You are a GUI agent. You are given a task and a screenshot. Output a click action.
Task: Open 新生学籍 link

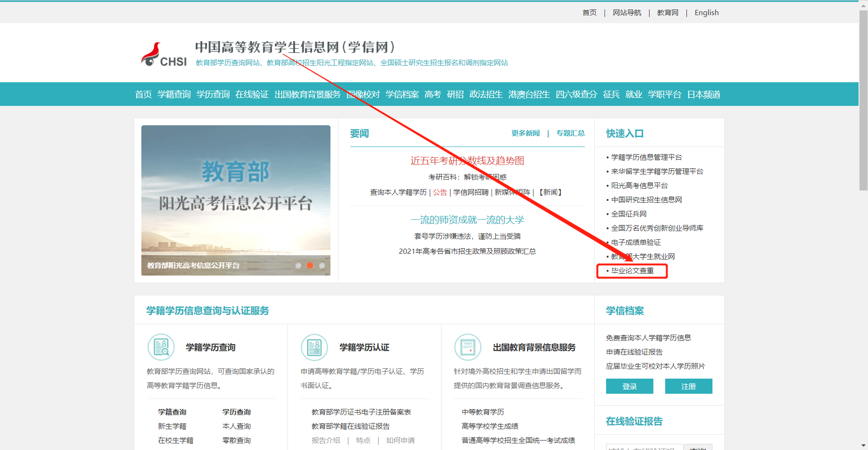tap(172, 426)
